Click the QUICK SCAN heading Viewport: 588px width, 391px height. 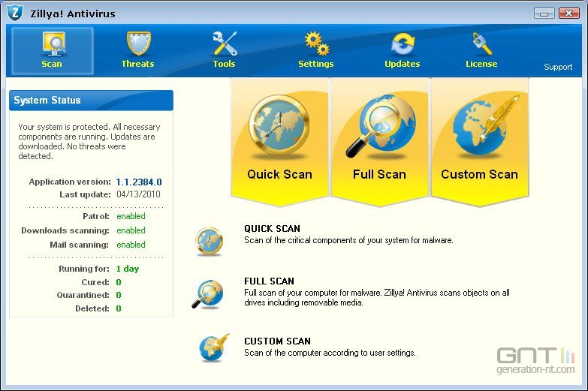[273, 229]
